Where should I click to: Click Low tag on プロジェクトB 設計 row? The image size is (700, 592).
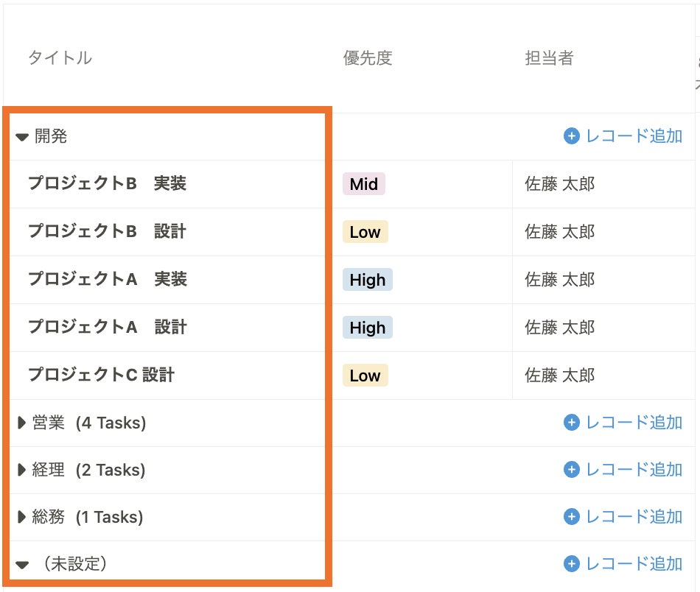[365, 232]
